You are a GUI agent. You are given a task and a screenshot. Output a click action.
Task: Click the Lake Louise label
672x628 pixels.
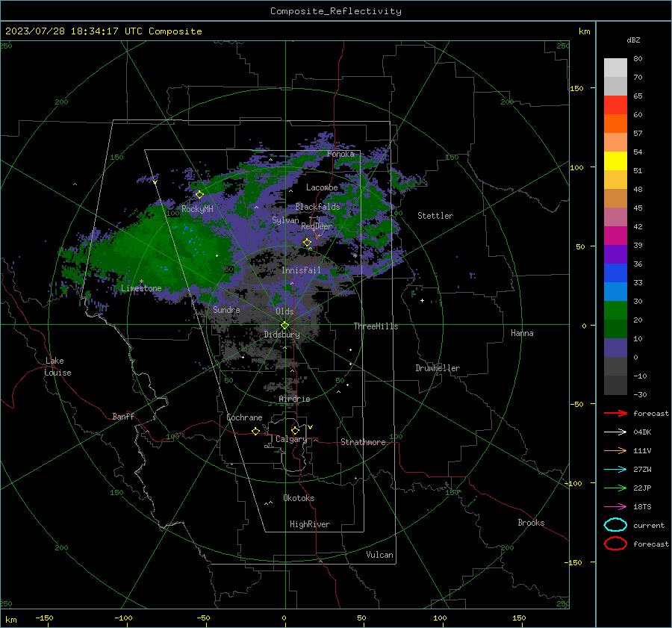[57, 367]
